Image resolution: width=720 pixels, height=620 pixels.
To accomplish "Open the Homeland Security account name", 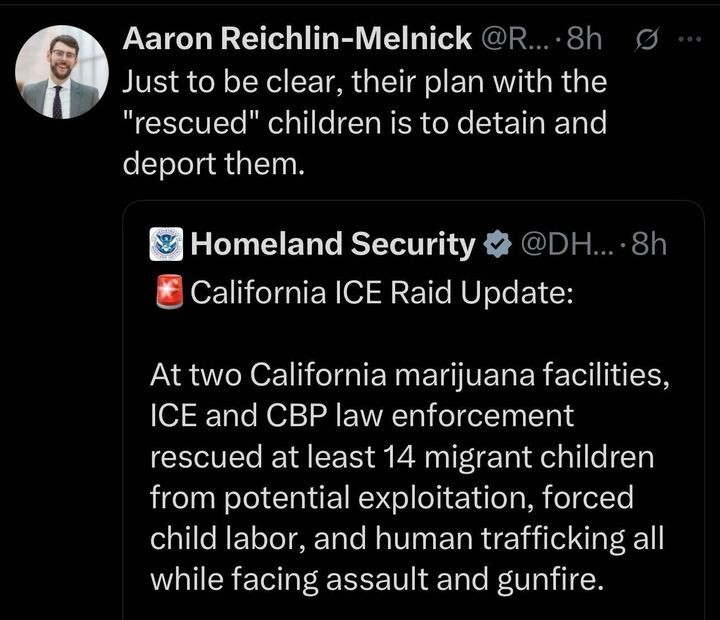I will [332, 243].
